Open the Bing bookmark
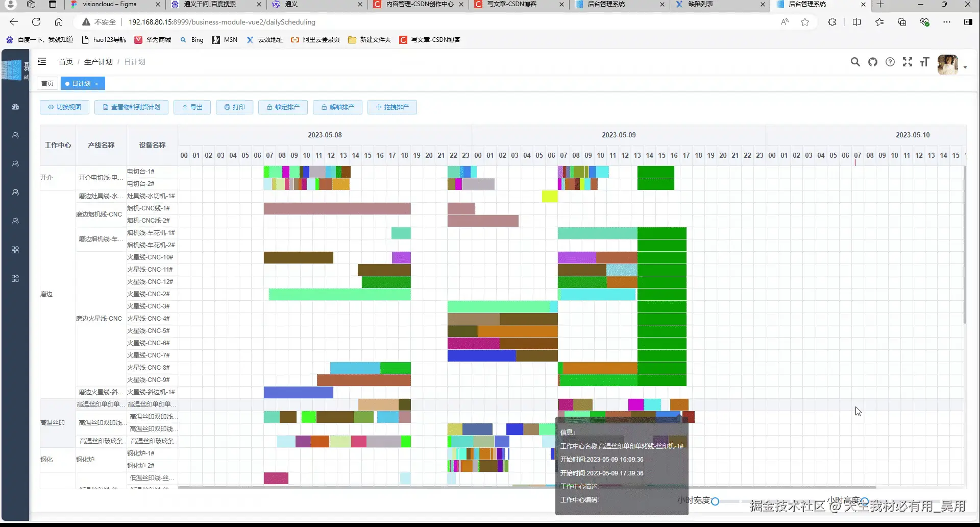The width and height of the screenshot is (980, 527). 192,39
